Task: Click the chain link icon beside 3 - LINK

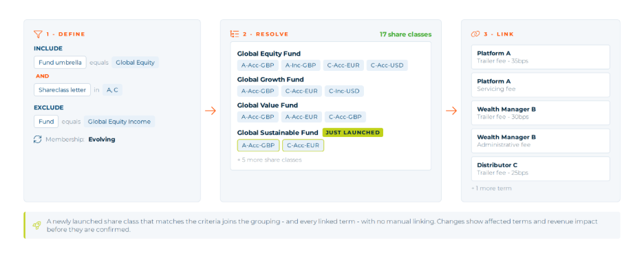Action: coord(475,34)
